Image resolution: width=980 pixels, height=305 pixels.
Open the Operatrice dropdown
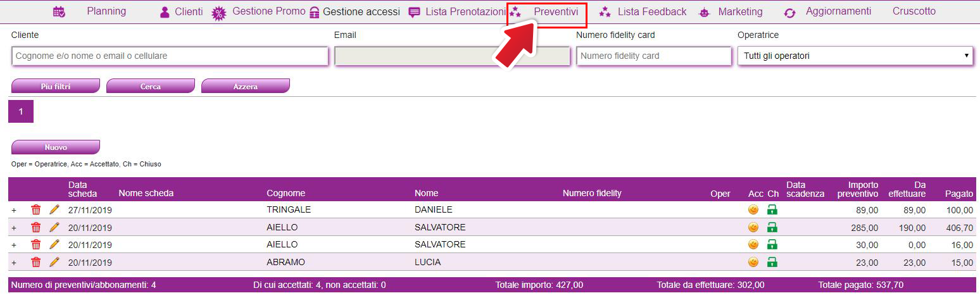(855, 56)
